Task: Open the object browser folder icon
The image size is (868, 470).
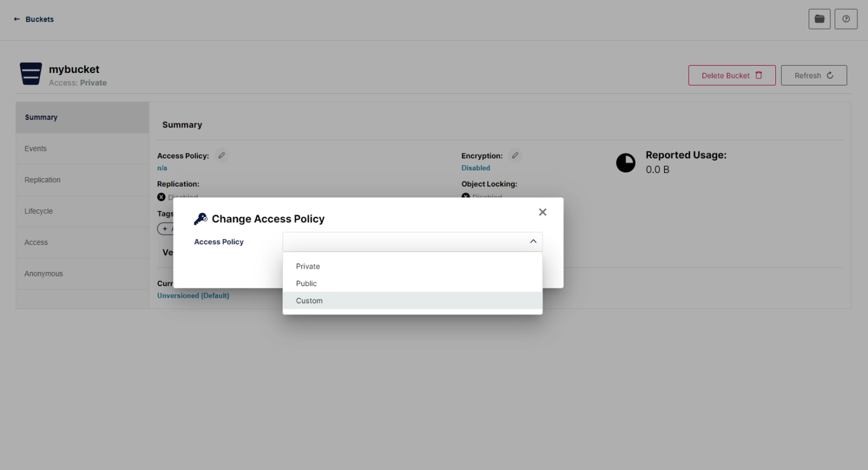Action: click(819, 19)
